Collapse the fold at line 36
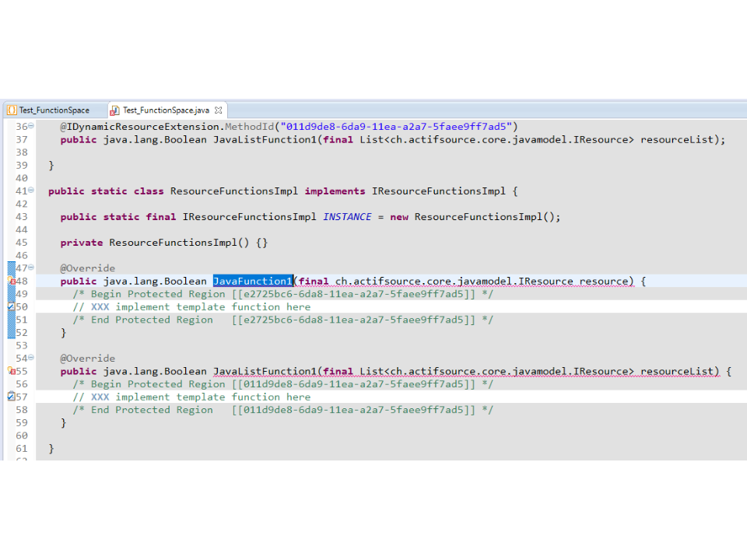This screenshot has width=747, height=560. coord(31,126)
